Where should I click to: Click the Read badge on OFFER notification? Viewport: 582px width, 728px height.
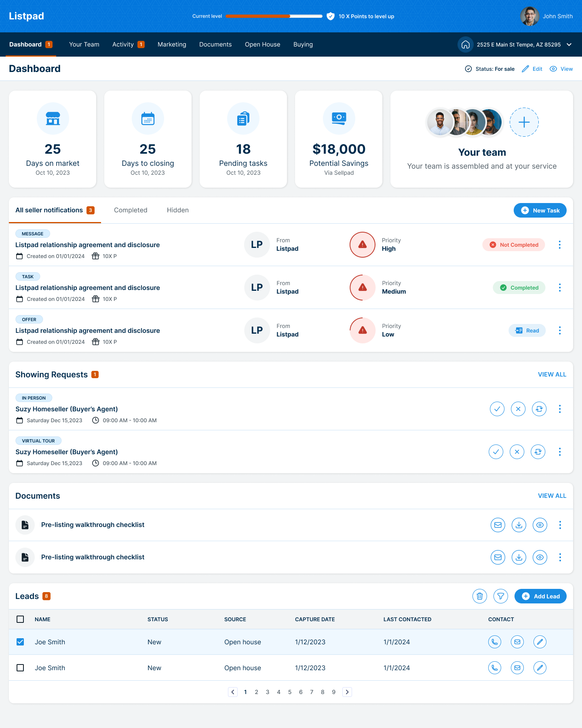coord(527,330)
